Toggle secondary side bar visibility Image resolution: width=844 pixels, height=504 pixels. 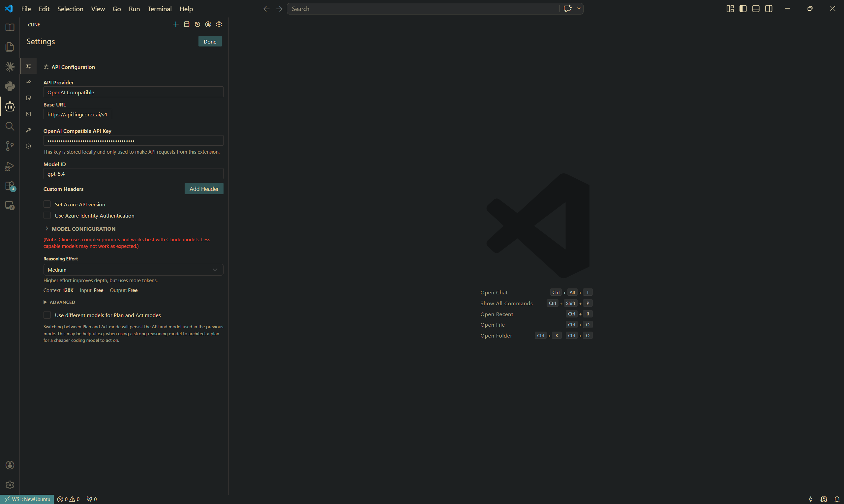pyautogui.click(x=769, y=9)
